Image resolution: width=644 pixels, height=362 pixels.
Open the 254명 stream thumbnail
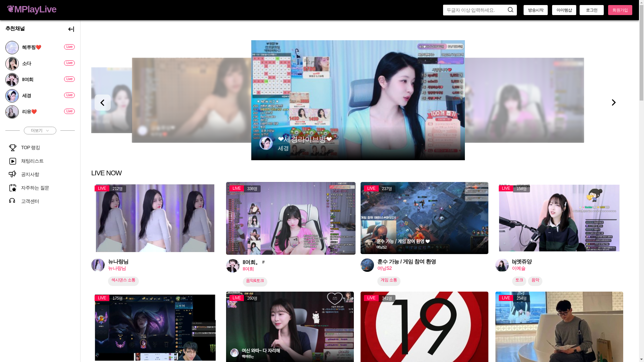click(x=559, y=327)
